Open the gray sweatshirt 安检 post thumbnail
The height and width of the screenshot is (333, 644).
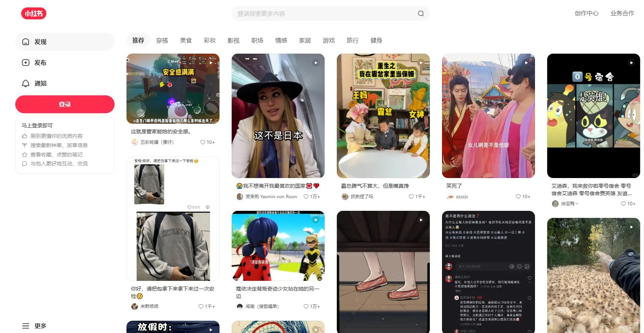(x=173, y=219)
